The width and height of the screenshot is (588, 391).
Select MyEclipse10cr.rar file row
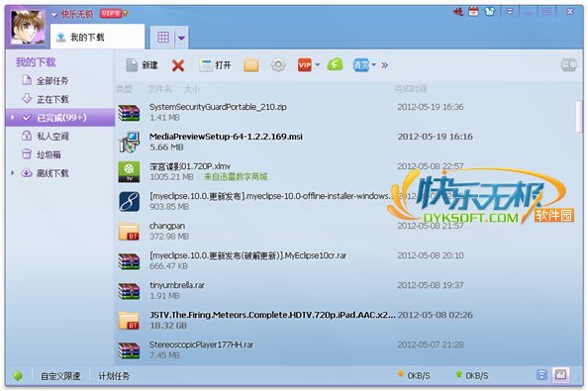tap(345, 260)
